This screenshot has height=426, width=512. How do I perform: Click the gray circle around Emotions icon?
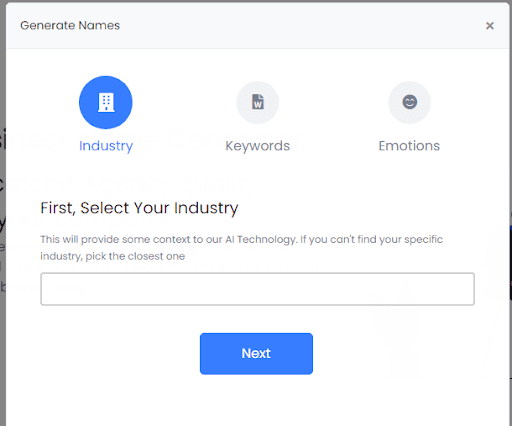click(x=409, y=102)
